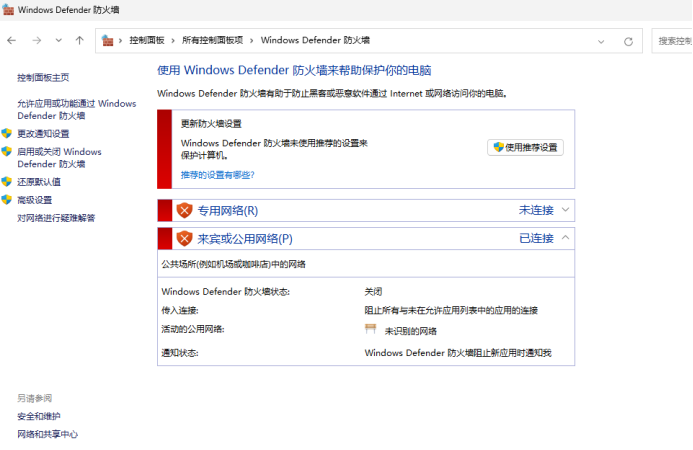Open recent locations dropdown arrow
This screenshot has height=450, width=693.
pos(58,41)
